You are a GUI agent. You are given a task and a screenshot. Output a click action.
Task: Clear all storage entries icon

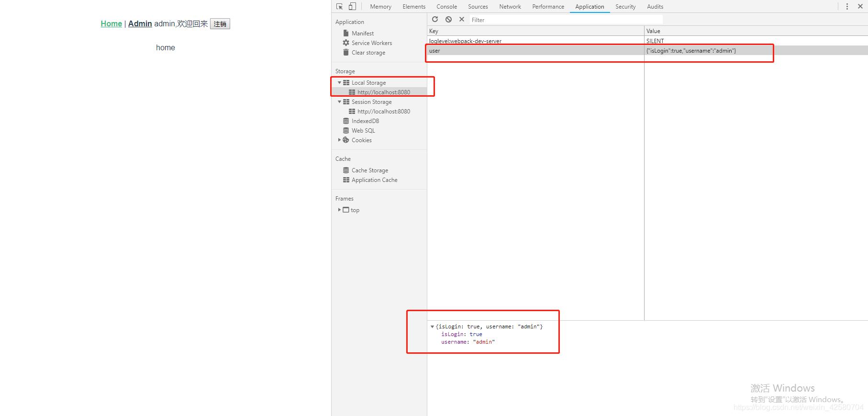448,19
